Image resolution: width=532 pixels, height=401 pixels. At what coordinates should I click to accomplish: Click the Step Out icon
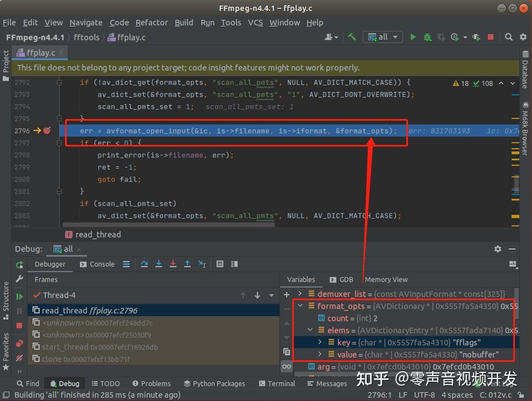pyautogui.click(x=187, y=264)
